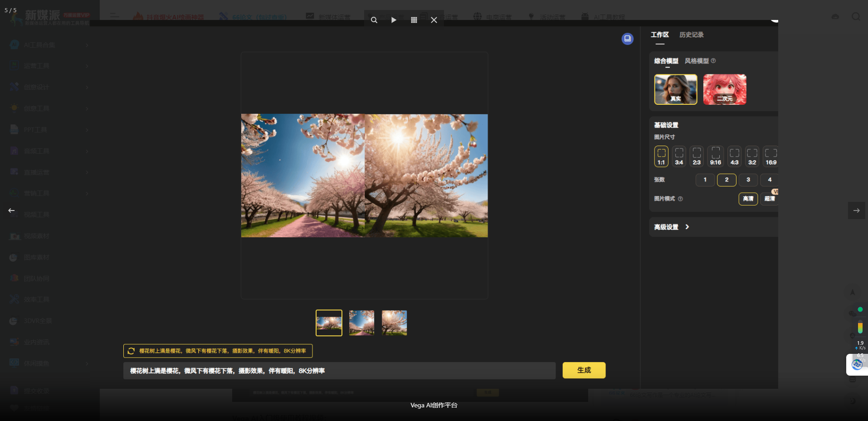This screenshot has height=421, width=868.
Task: Open the thumbnail grid view icon
Action: pyautogui.click(x=414, y=20)
